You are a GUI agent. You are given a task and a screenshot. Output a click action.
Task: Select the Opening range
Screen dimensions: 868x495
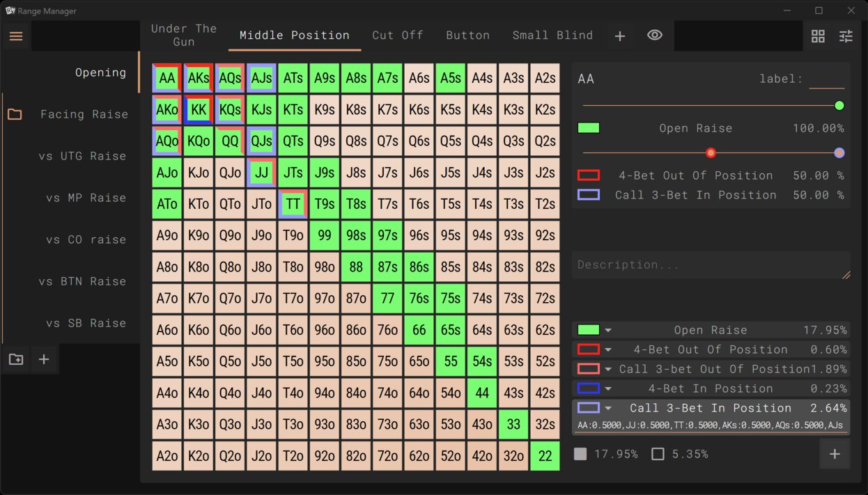click(100, 72)
